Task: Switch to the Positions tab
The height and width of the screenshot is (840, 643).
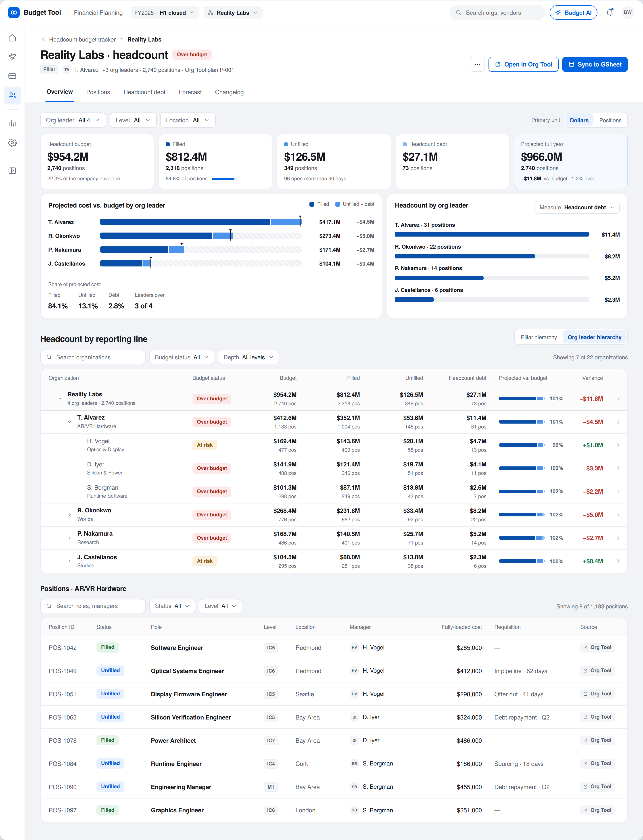Action: tap(98, 92)
